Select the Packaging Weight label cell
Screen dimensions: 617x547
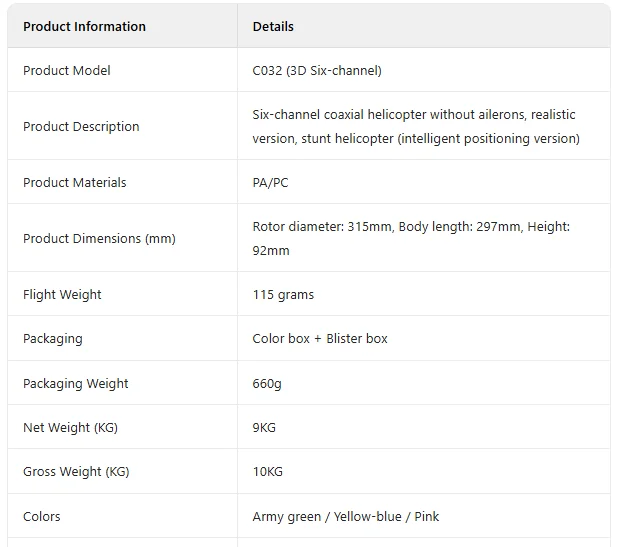[76, 384]
